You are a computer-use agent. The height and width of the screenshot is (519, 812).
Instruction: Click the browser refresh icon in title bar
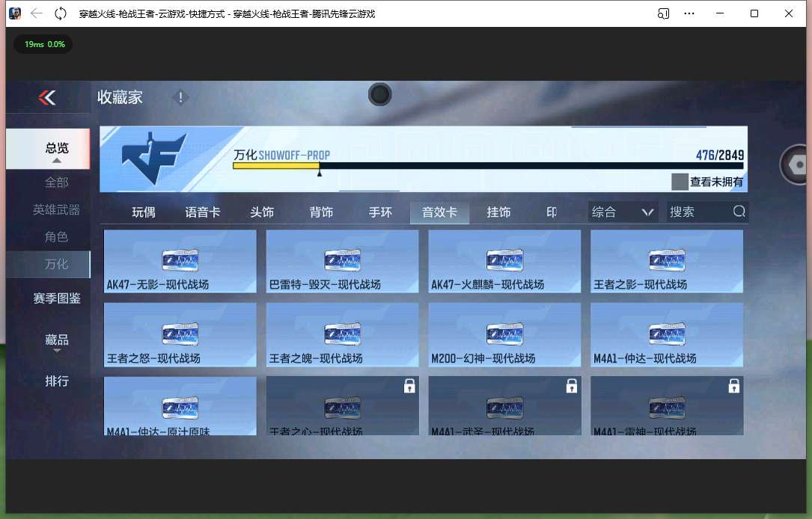(x=61, y=13)
